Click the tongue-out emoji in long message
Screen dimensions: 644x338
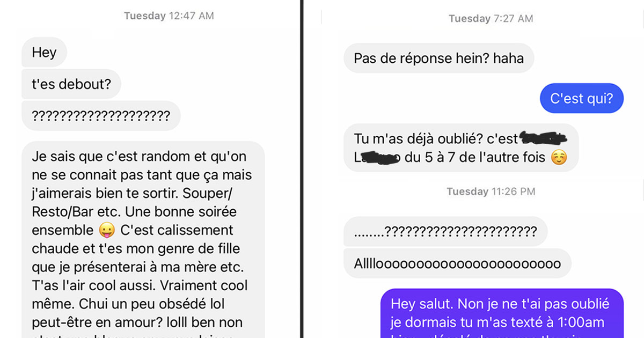(x=107, y=231)
